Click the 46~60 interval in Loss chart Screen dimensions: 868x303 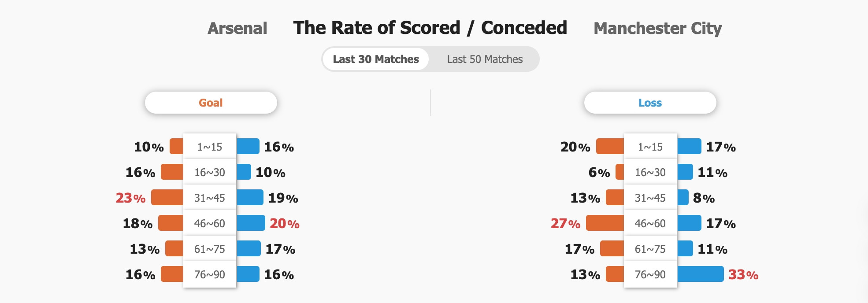click(650, 223)
